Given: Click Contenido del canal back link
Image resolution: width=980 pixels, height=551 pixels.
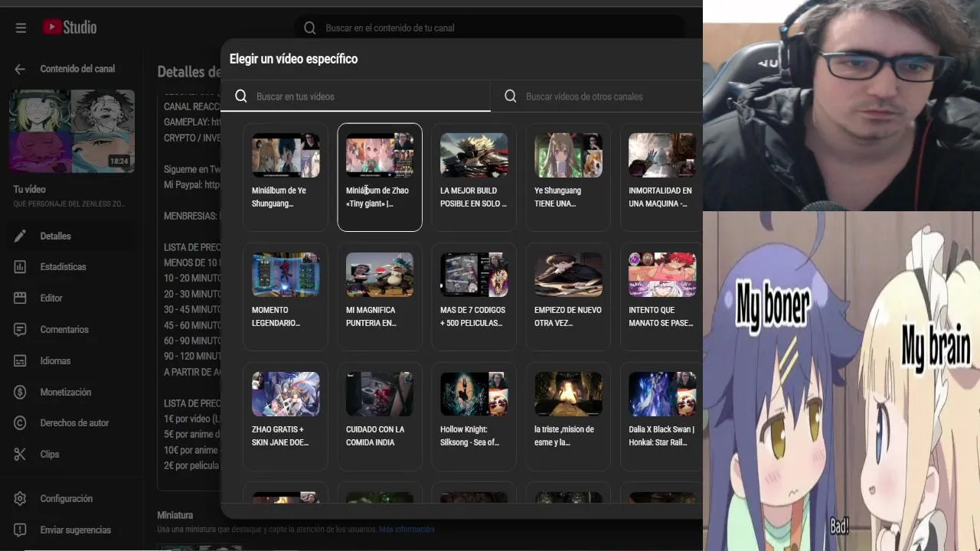Looking at the screenshot, I should (77, 69).
